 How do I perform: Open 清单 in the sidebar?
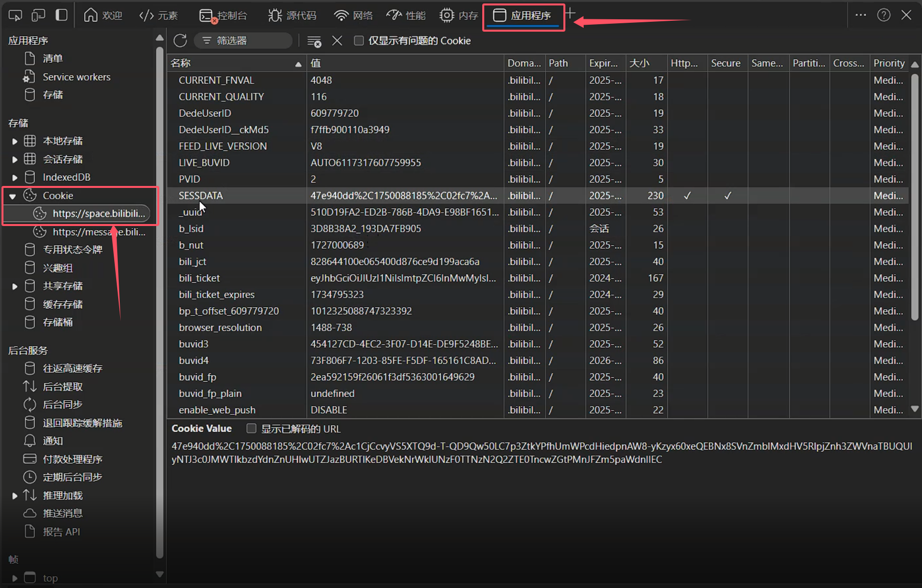click(53, 58)
